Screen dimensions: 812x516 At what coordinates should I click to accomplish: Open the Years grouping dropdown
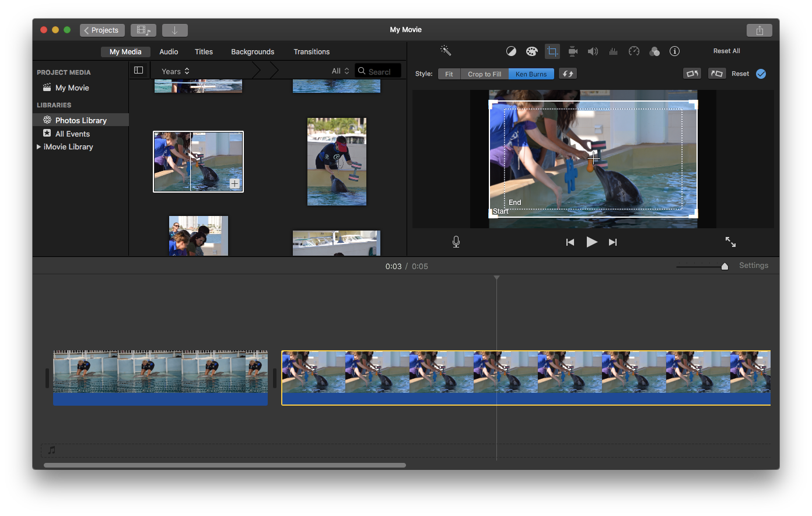pyautogui.click(x=175, y=71)
